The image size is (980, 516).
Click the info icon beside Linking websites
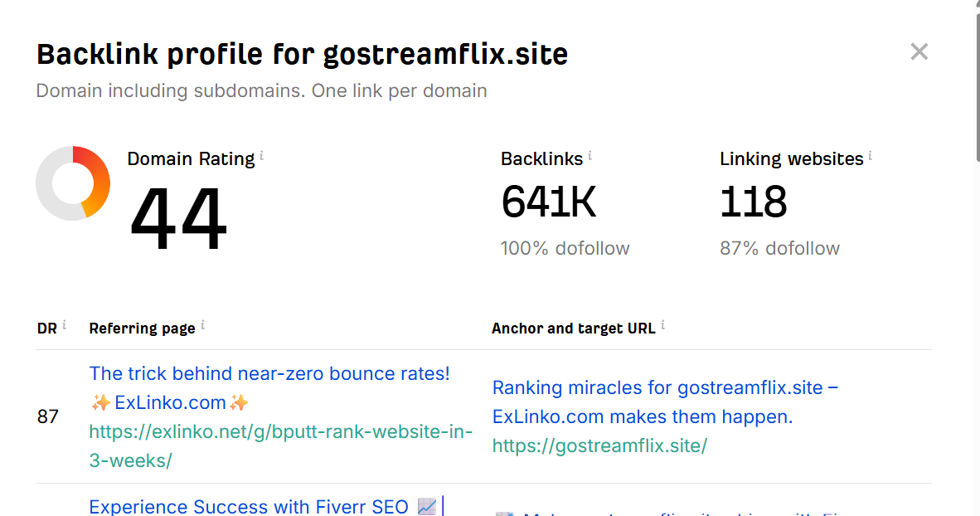[870, 156]
